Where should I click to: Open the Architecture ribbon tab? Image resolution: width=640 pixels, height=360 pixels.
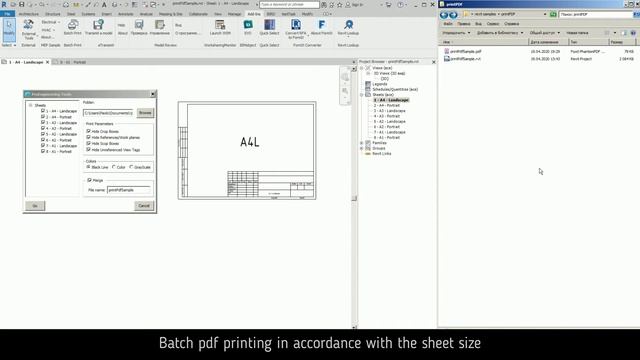tap(29, 14)
